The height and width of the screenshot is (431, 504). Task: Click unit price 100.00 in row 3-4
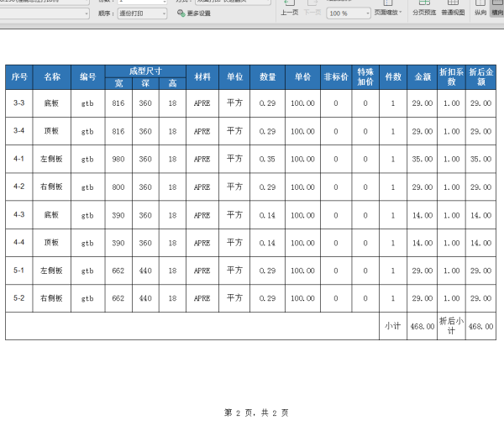tap(302, 131)
